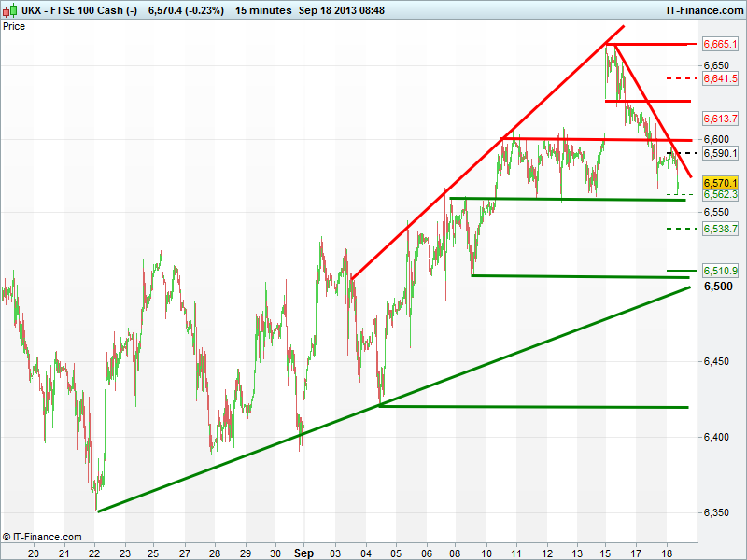The height and width of the screenshot is (560, 747).
Task: Click the candlestick icon in title bar
Action: [x=10, y=9]
